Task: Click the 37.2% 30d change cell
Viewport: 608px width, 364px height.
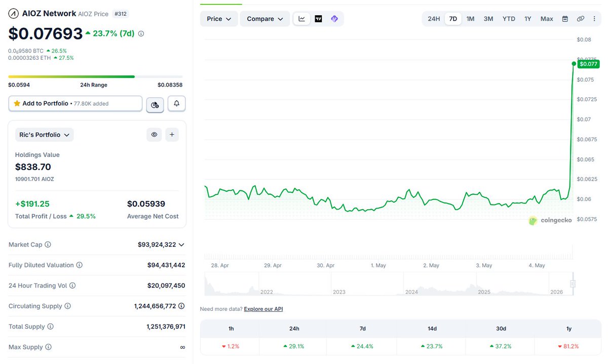Action: click(501, 346)
